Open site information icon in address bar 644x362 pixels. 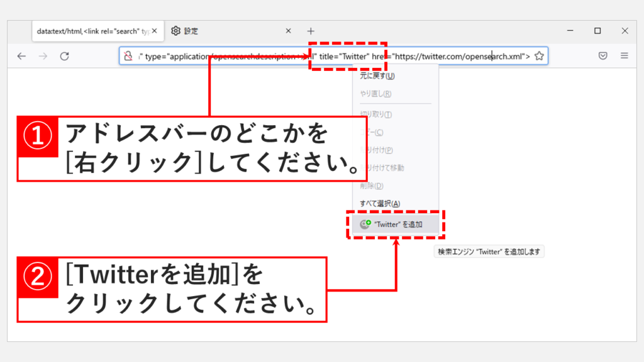[x=128, y=56]
